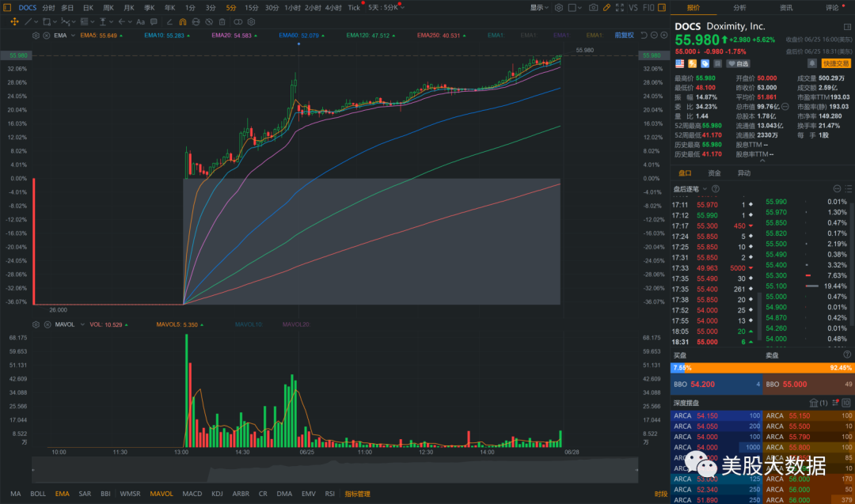Image resolution: width=855 pixels, height=504 pixels.
Task: Select the arrow annotation tool
Action: click(x=122, y=22)
